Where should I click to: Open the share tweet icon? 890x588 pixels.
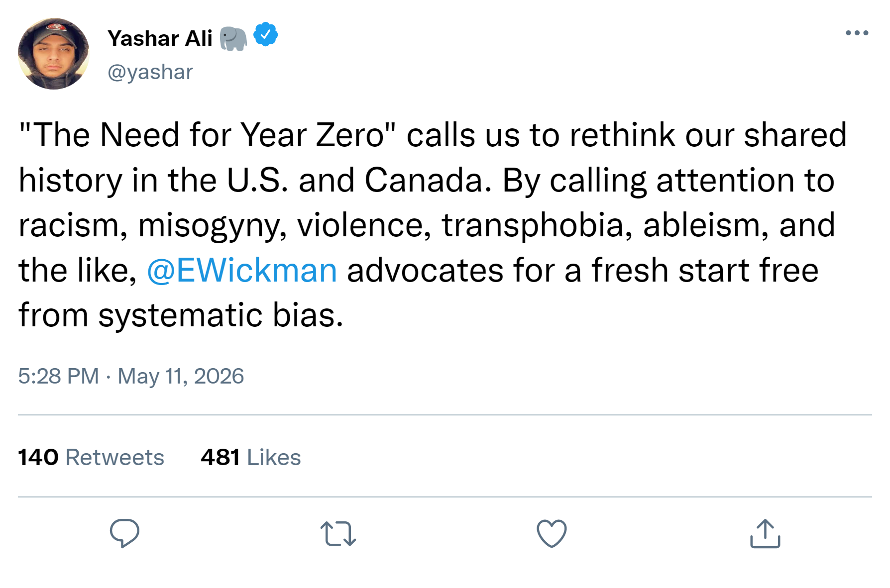click(x=765, y=533)
